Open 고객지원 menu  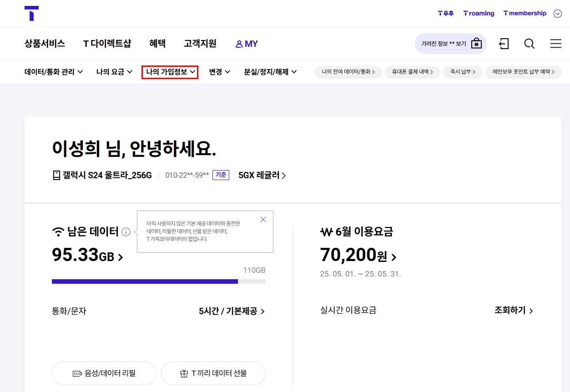pyautogui.click(x=200, y=44)
